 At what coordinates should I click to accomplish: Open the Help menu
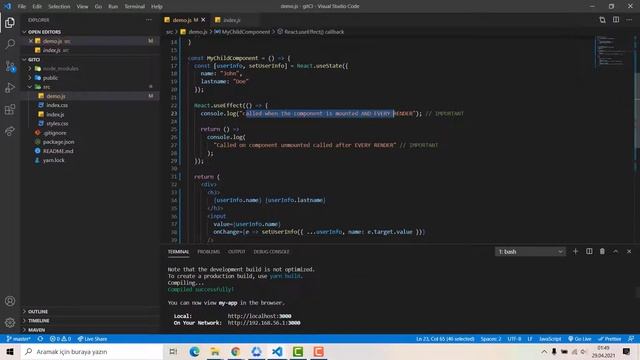157,7
